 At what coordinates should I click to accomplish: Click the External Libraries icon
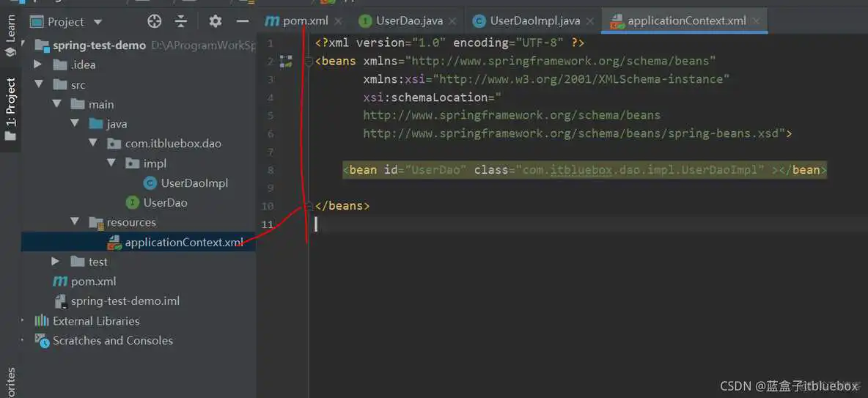click(42, 320)
